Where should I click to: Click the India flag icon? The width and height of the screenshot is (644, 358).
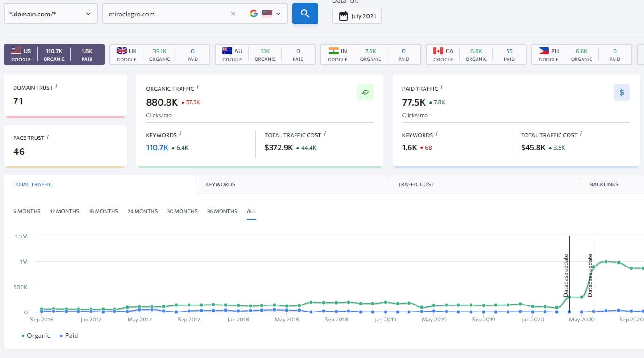(333, 51)
